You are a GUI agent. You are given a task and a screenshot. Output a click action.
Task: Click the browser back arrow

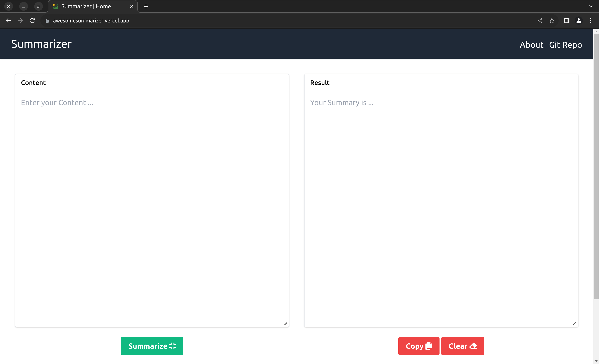tap(8, 21)
